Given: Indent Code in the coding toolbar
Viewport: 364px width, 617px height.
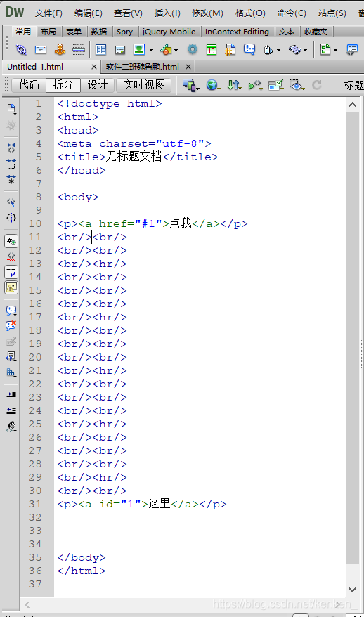Looking at the screenshot, I should pos(11,395).
